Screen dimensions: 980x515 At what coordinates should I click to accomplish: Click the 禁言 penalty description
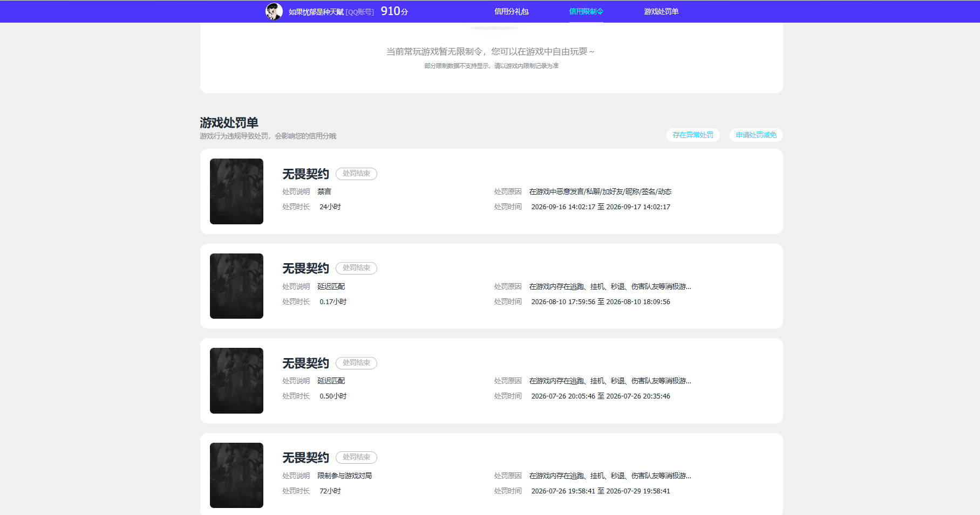324,191
